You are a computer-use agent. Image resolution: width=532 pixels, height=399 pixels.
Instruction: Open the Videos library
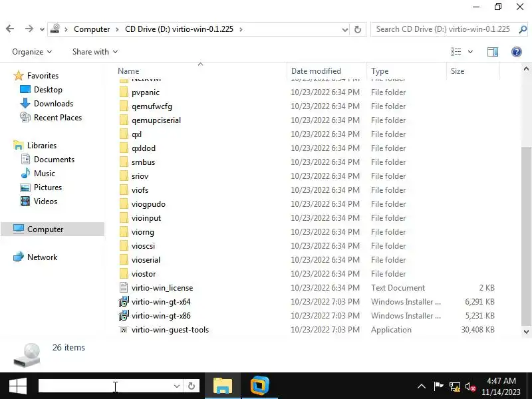(39, 201)
